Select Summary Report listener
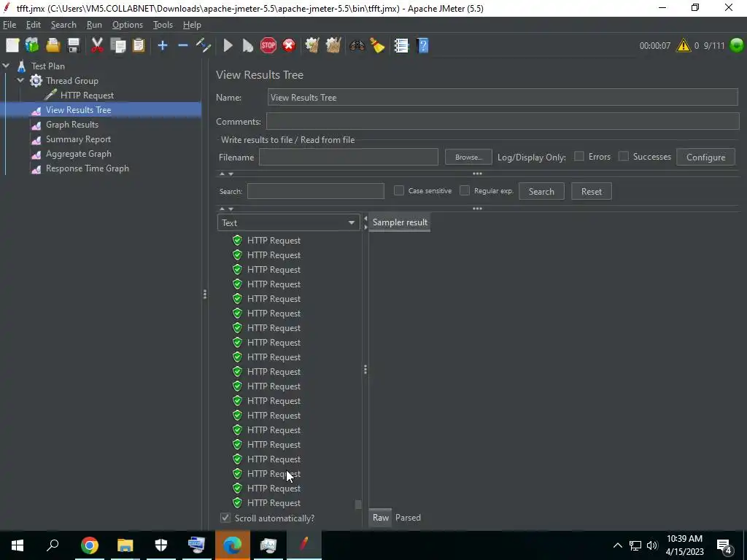 click(x=78, y=139)
